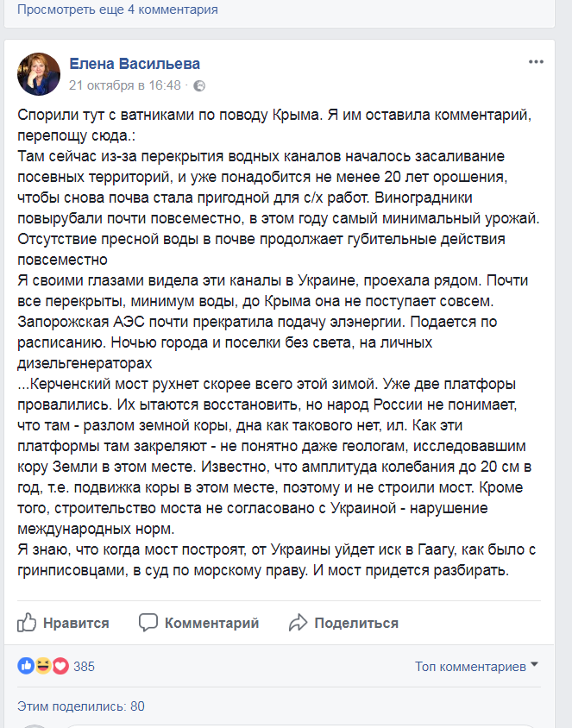This screenshot has height=728, width=572.
Task: Click the thumbs-up icon beside Нравится
Action: coord(27,622)
